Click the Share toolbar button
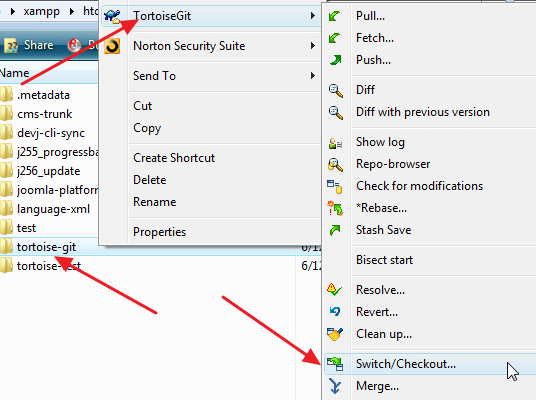Screen dimensions: 536x400 (29, 45)
